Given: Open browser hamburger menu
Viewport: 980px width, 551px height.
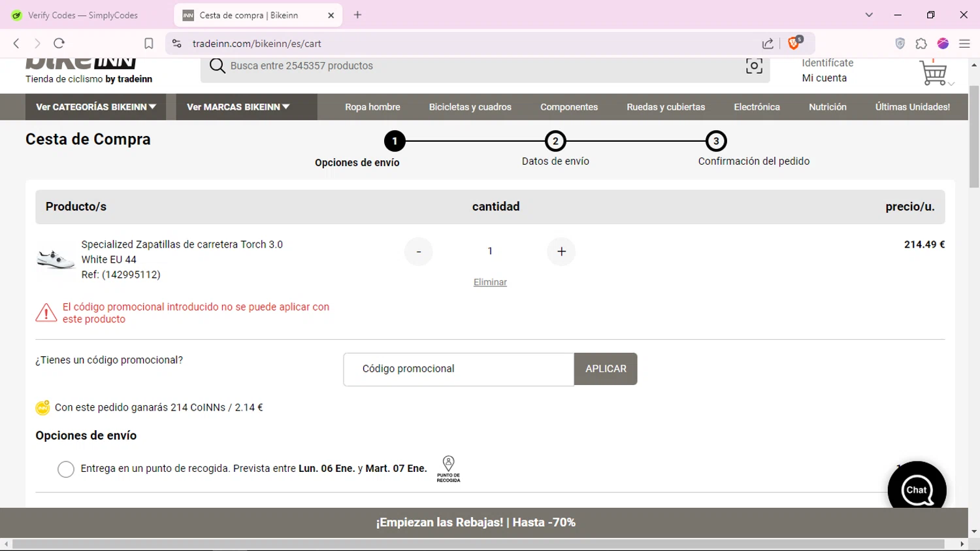Looking at the screenshot, I should coord(964,44).
